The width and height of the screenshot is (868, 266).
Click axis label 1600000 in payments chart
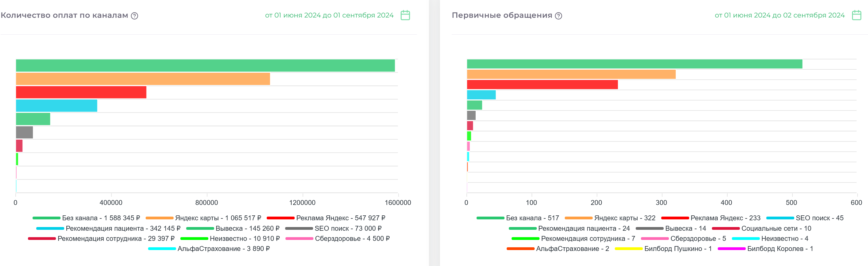[398, 202]
